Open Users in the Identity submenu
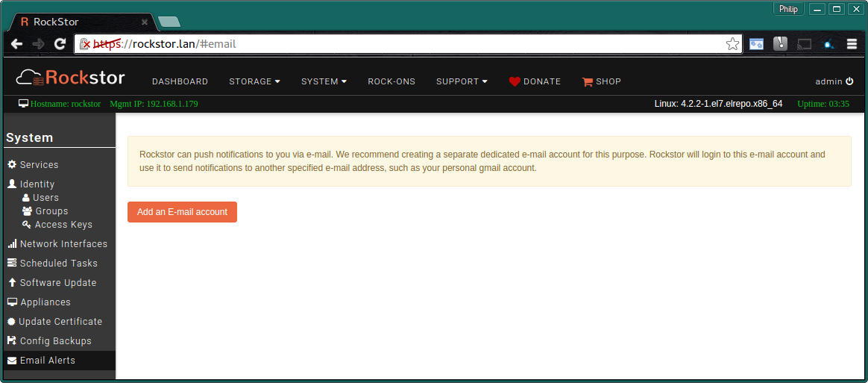Viewport: 868px width, 383px height. coord(45,197)
